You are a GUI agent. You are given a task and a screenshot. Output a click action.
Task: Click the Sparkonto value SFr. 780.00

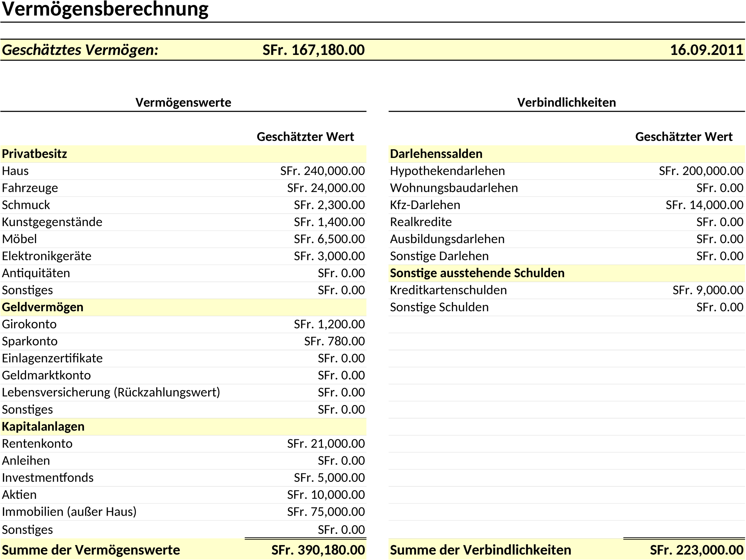point(334,342)
